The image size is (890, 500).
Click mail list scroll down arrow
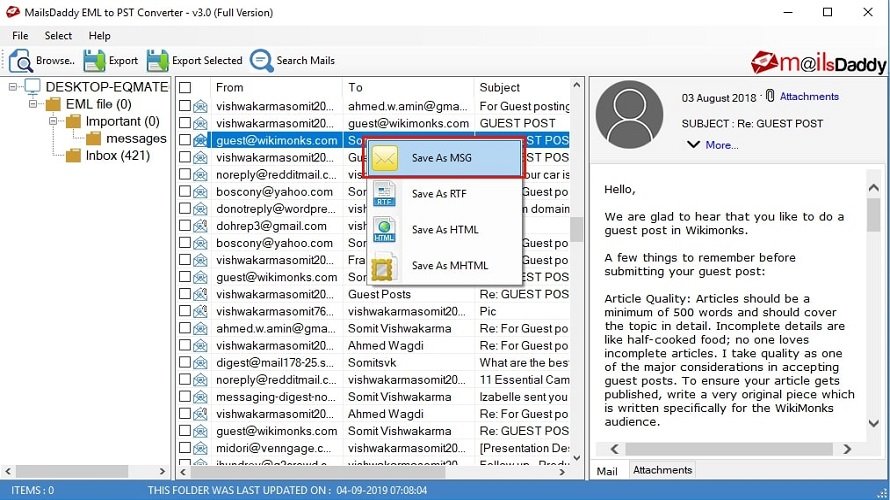(577, 457)
